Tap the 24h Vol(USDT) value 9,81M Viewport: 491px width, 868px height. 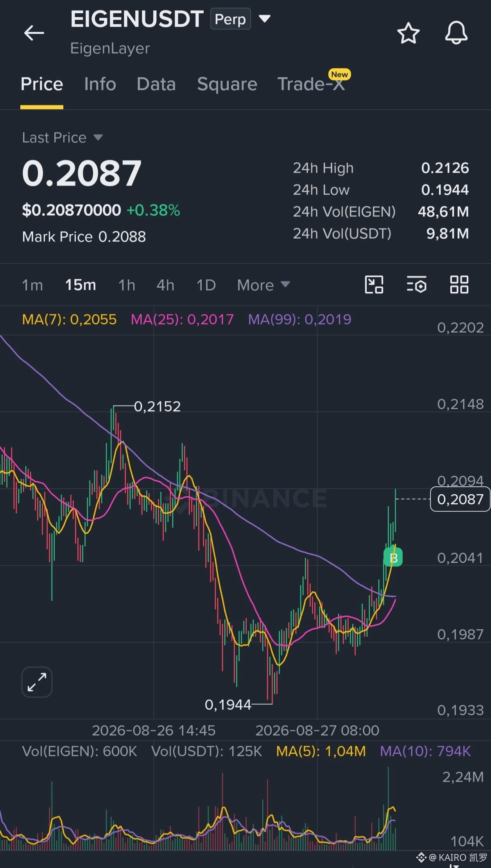(448, 234)
